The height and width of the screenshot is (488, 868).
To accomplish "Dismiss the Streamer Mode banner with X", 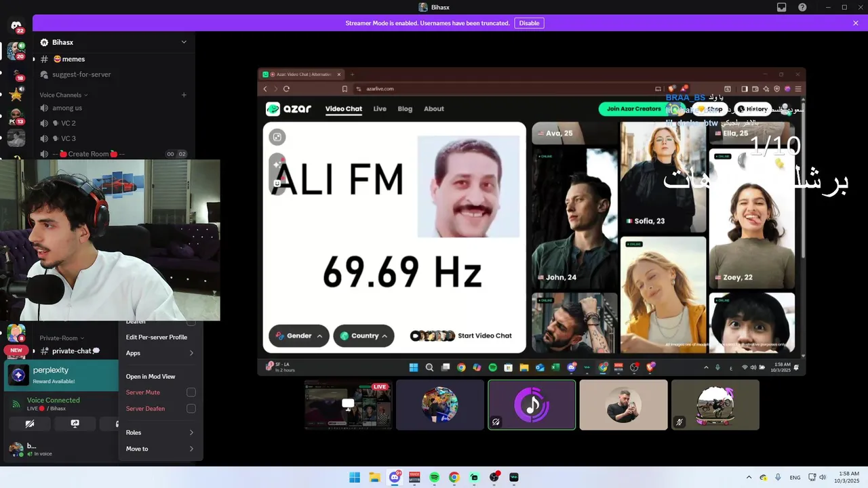I will pos(856,23).
